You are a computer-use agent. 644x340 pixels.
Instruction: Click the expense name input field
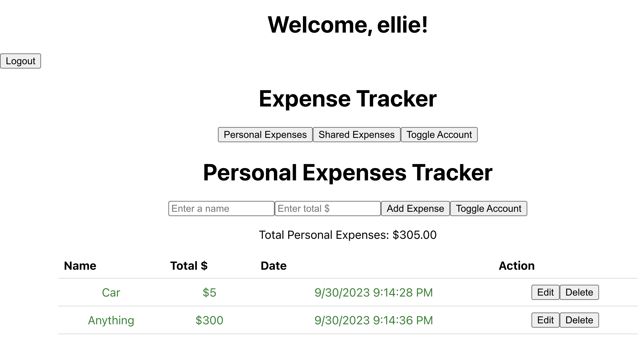click(221, 208)
